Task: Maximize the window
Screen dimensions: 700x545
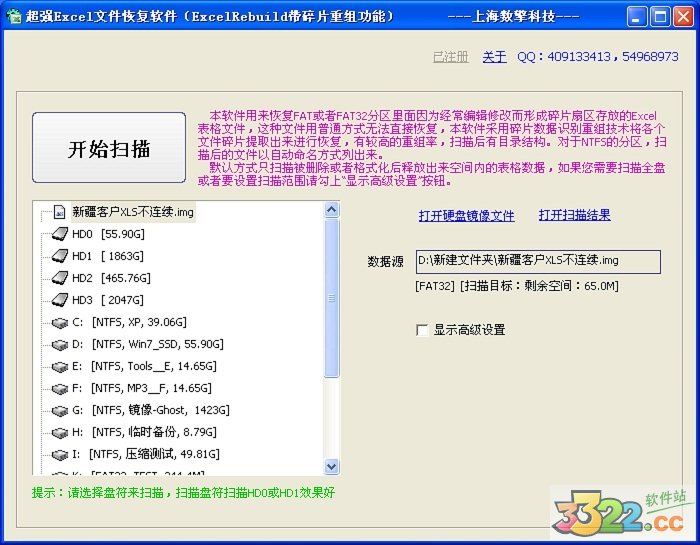Action: pyautogui.click(x=660, y=17)
